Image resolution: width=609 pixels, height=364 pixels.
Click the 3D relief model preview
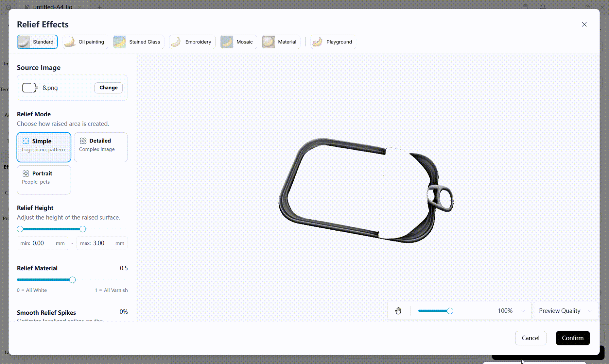(x=366, y=190)
